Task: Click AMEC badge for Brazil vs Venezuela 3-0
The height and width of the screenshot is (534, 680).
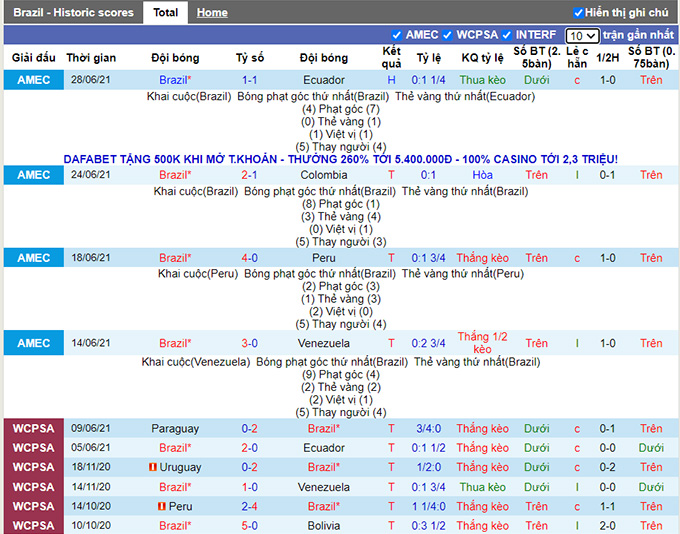Action: (33, 343)
